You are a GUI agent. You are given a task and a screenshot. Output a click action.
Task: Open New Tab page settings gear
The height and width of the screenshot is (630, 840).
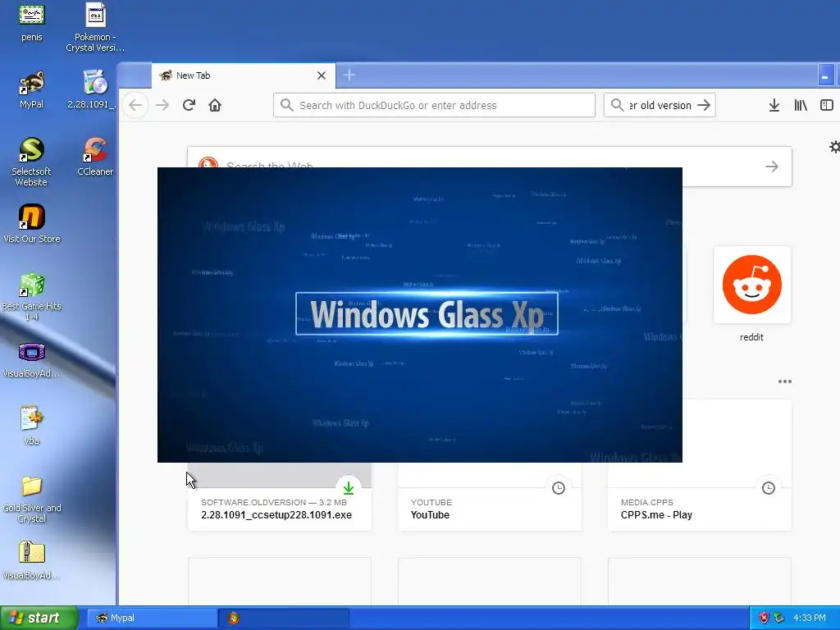point(834,147)
